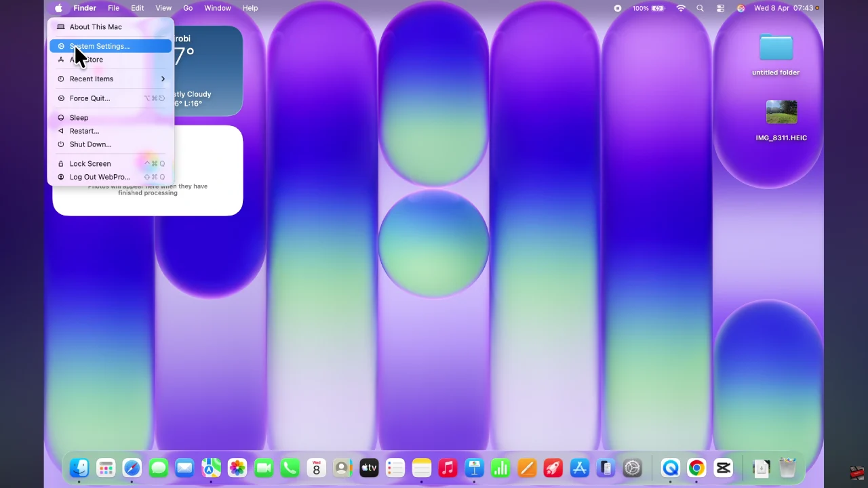Image resolution: width=868 pixels, height=488 pixels.
Task: Open the Go menu in the menu bar
Action: (188, 8)
